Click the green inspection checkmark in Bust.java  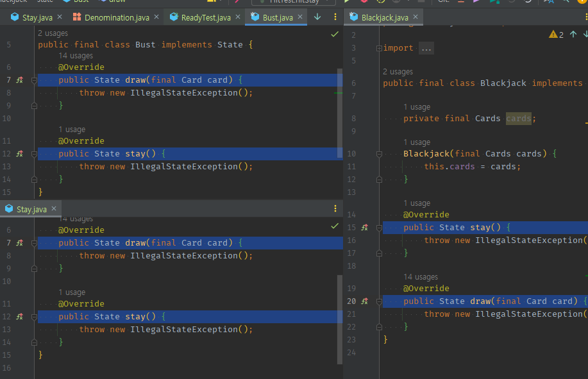click(335, 34)
